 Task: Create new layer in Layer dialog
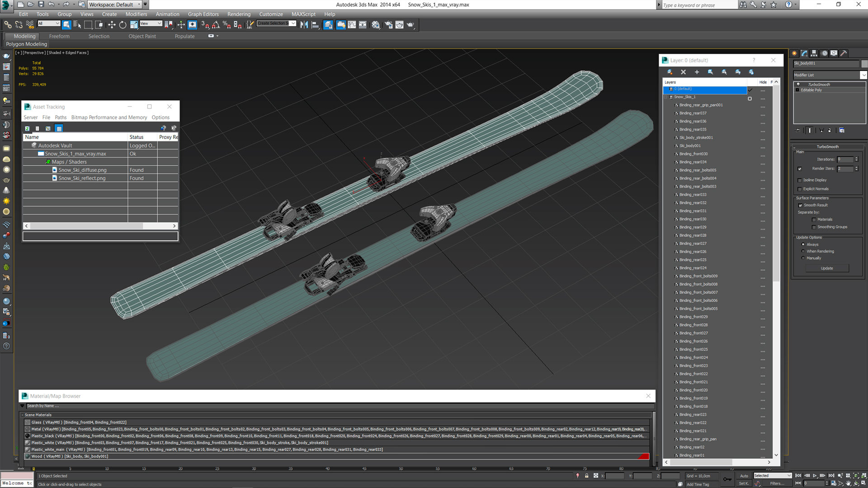[670, 72]
